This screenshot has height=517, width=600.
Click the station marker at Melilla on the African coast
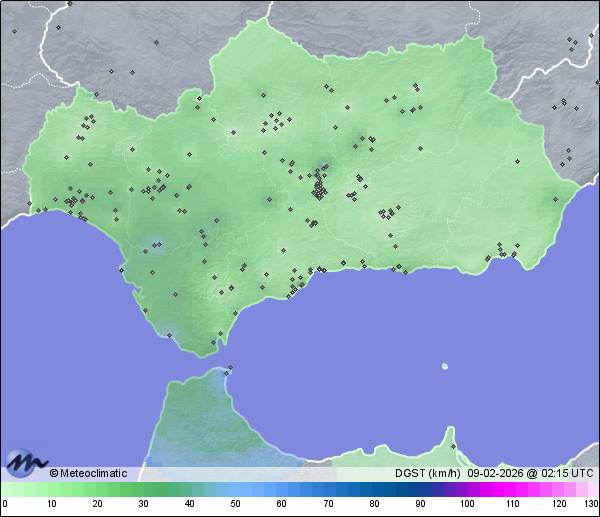tap(453, 446)
